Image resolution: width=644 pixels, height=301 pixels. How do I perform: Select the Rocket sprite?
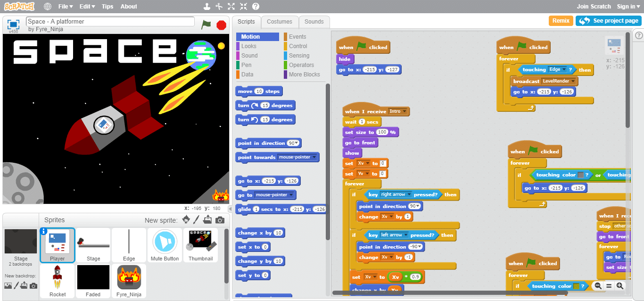(x=58, y=281)
